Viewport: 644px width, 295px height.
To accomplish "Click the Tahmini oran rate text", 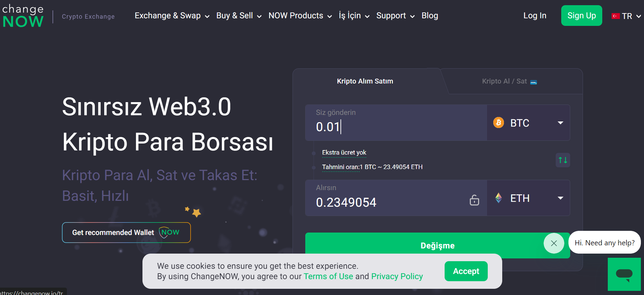I will coord(372,167).
